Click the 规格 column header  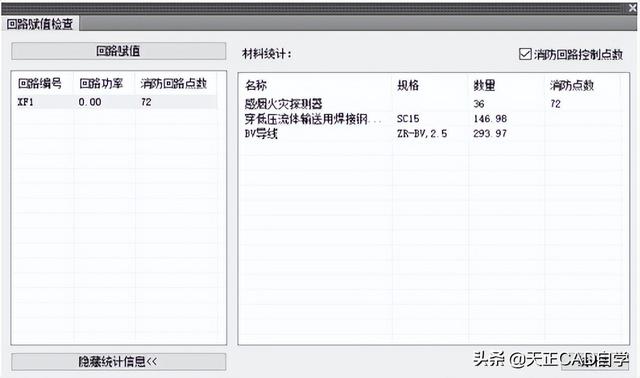tap(408, 85)
